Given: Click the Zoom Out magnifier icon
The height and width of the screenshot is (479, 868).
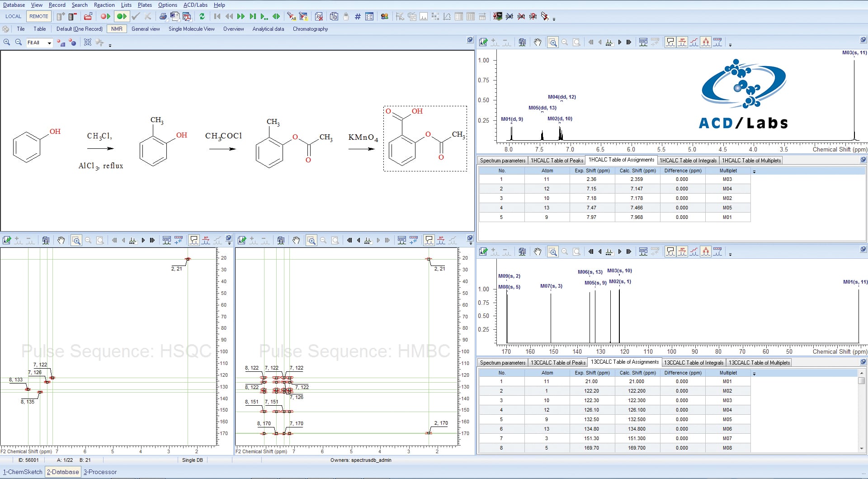Looking at the screenshot, I should (565, 42).
